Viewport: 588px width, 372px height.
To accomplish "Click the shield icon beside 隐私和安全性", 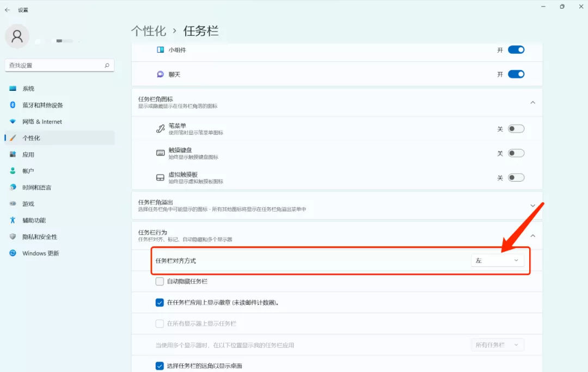I will pyautogui.click(x=13, y=237).
